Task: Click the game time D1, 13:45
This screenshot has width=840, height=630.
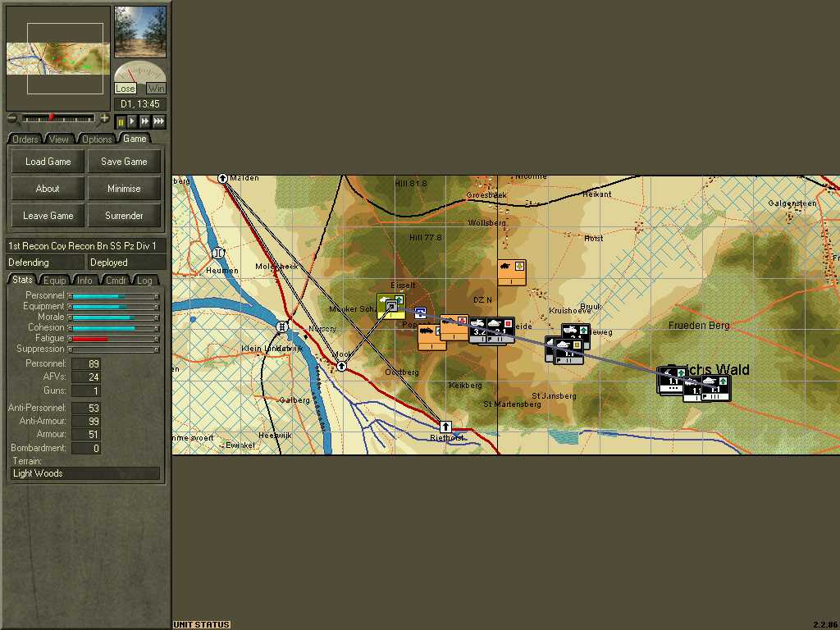Action: coord(139,104)
